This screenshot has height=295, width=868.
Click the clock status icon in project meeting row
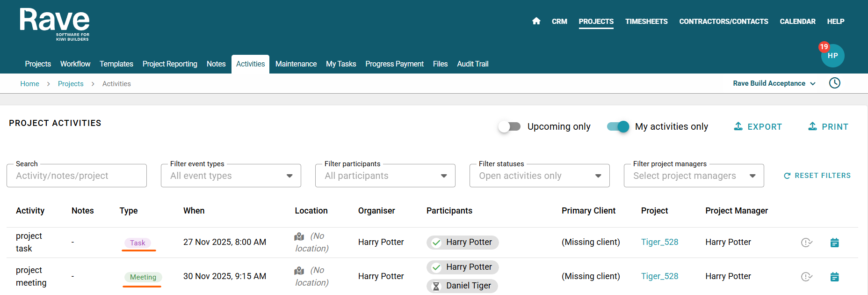[x=806, y=277]
